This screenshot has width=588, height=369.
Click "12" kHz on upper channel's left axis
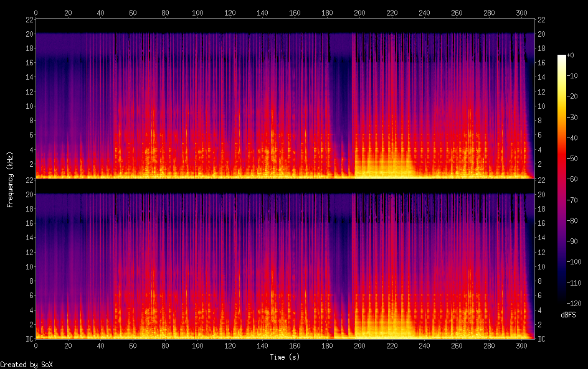[30, 91]
